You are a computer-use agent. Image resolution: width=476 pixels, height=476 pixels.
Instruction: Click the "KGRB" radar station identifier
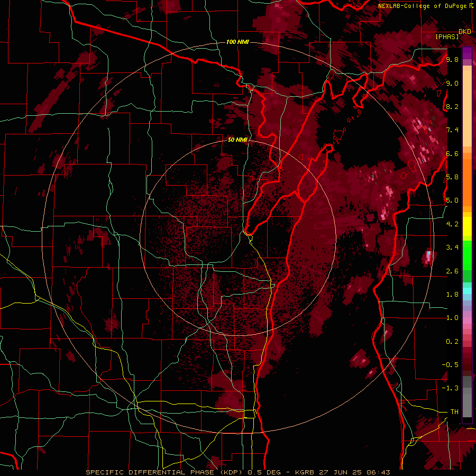coord(305,472)
